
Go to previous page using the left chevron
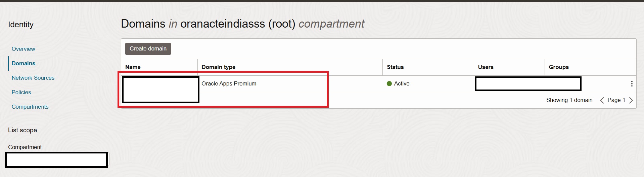point(602,100)
